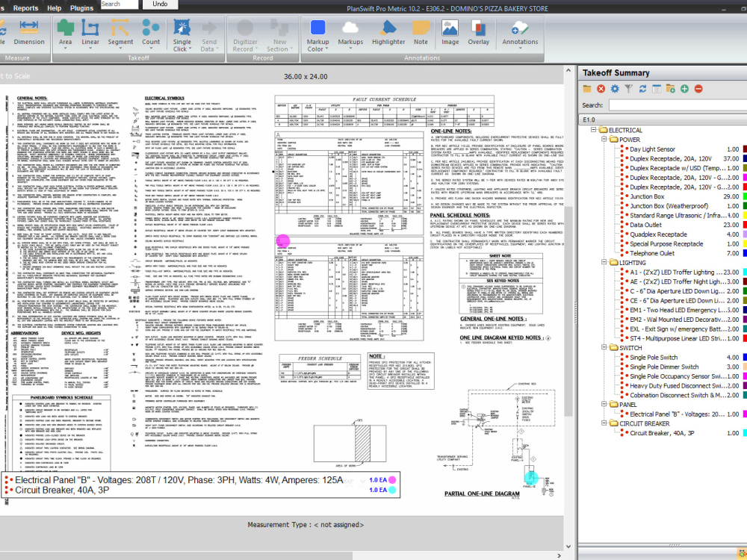
Task: Click Circuit Breaker, 40A, 3P legend entry
Action: 62,490
